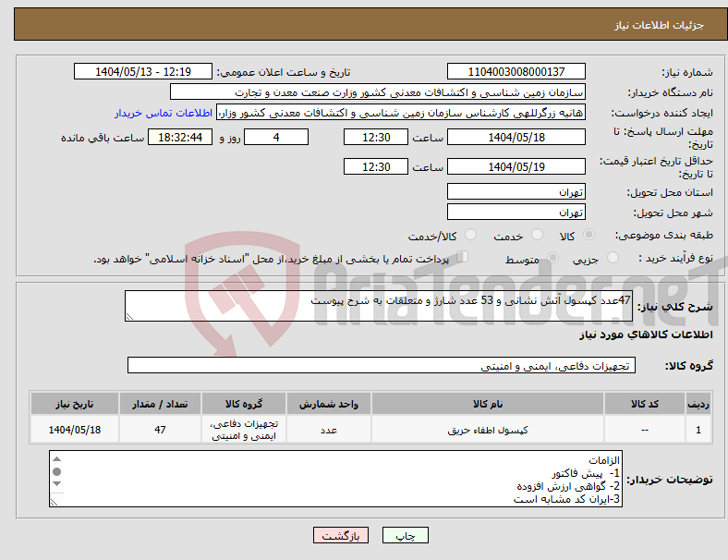Click the validity time field next to 1404/05/19
The width and height of the screenshot is (728, 560).
[376, 166]
